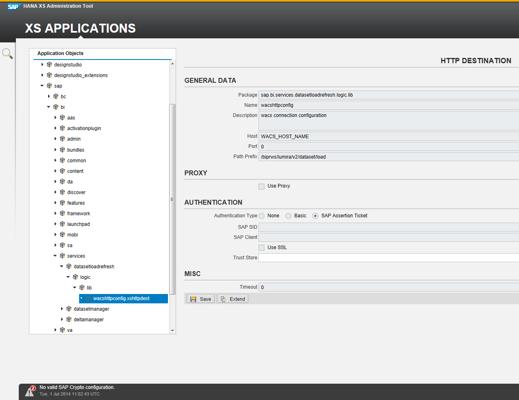Click the sap package icon

coord(49,86)
